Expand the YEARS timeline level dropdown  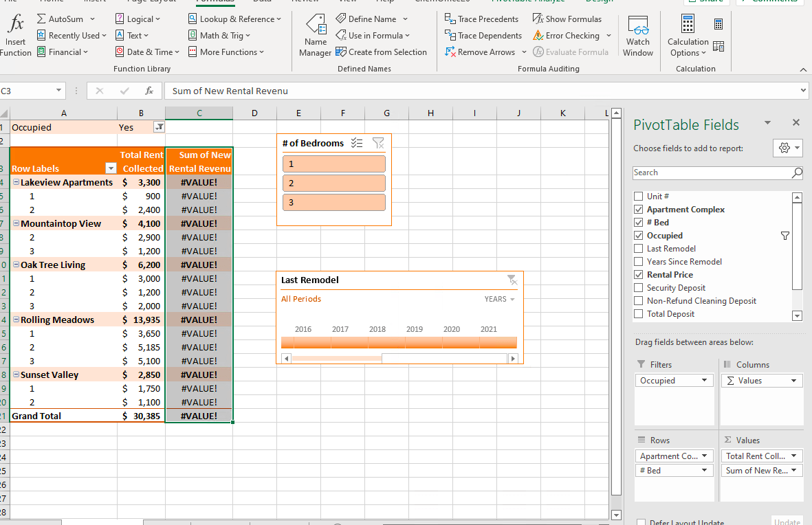[499, 299]
